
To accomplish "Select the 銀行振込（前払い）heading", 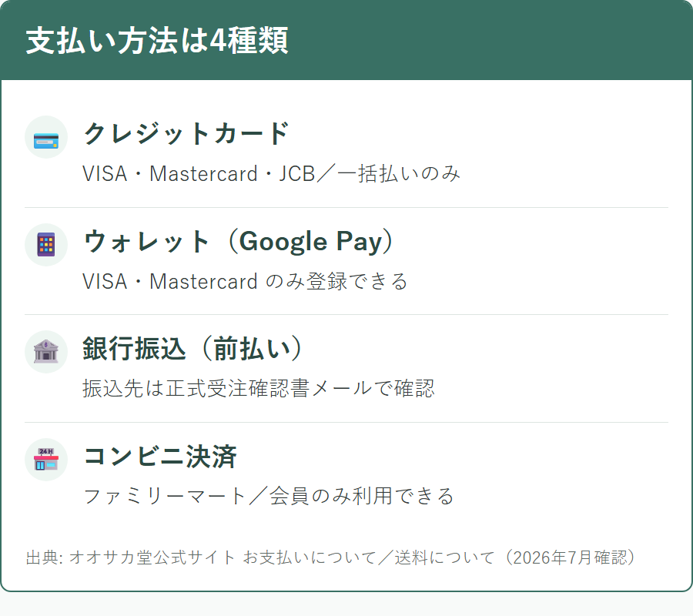I will (x=193, y=349).
